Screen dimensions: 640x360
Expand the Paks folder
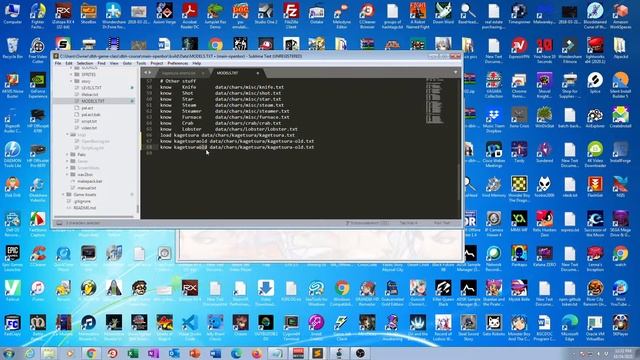click(68, 155)
